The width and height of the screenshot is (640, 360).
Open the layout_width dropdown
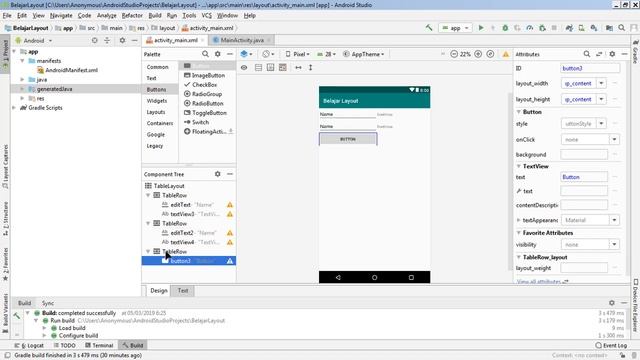(x=601, y=83)
